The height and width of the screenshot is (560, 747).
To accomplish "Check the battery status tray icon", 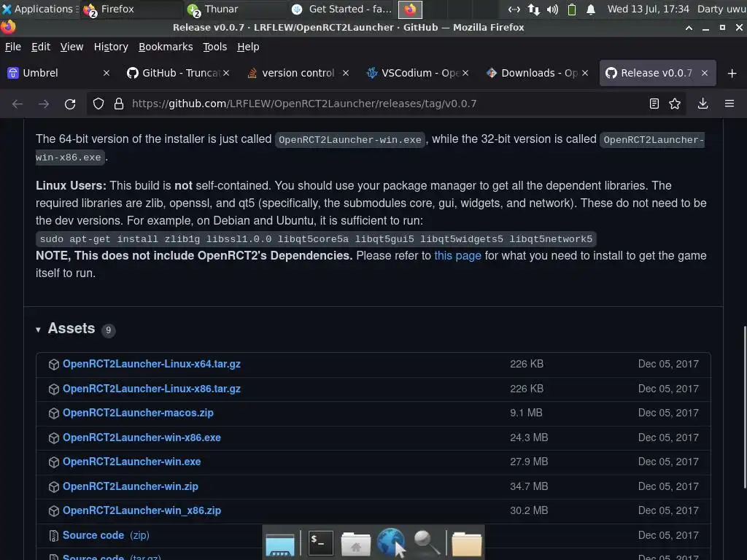I will pos(572,9).
